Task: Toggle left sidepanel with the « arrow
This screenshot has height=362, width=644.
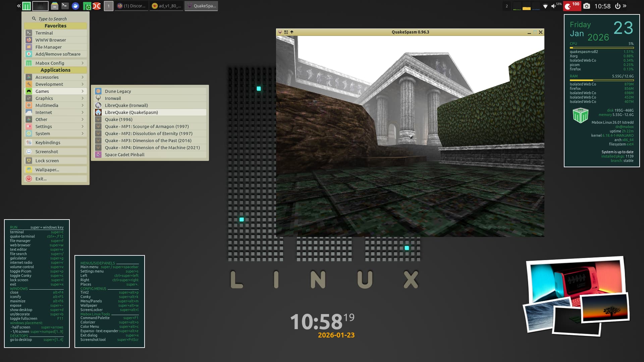Action: 19,6
